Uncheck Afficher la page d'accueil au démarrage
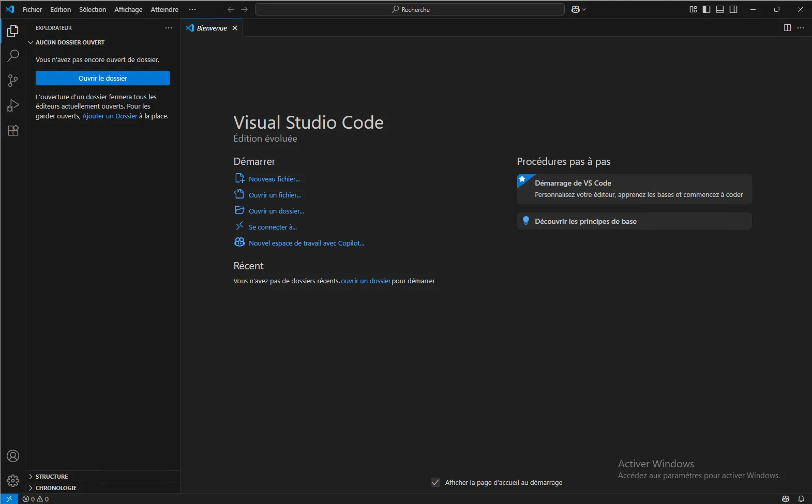The image size is (812, 504). tap(435, 482)
